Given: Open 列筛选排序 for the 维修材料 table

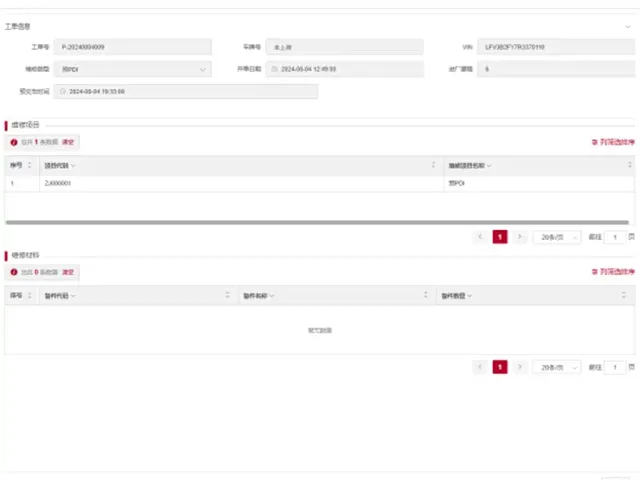Looking at the screenshot, I should pyautogui.click(x=613, y=272).
